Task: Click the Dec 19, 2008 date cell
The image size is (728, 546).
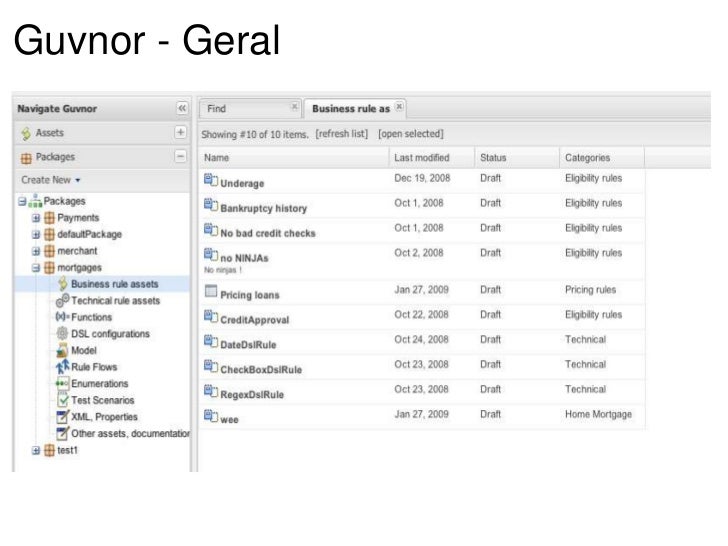Action: [422, 178]
